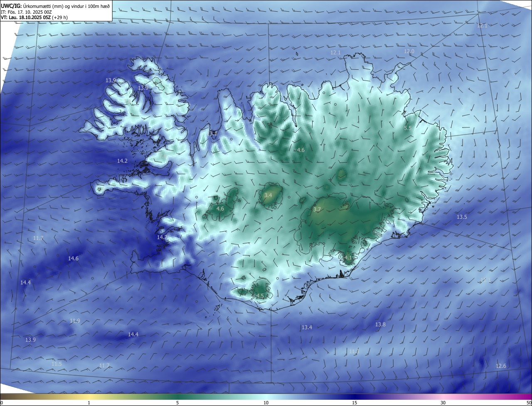Select the 'VT: Lau. 18.10.2025 05Z (+29 h)' line

tap(34, 17)
